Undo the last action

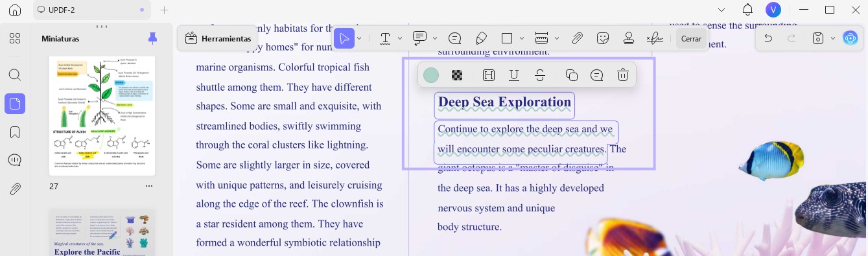coord(768,38)
